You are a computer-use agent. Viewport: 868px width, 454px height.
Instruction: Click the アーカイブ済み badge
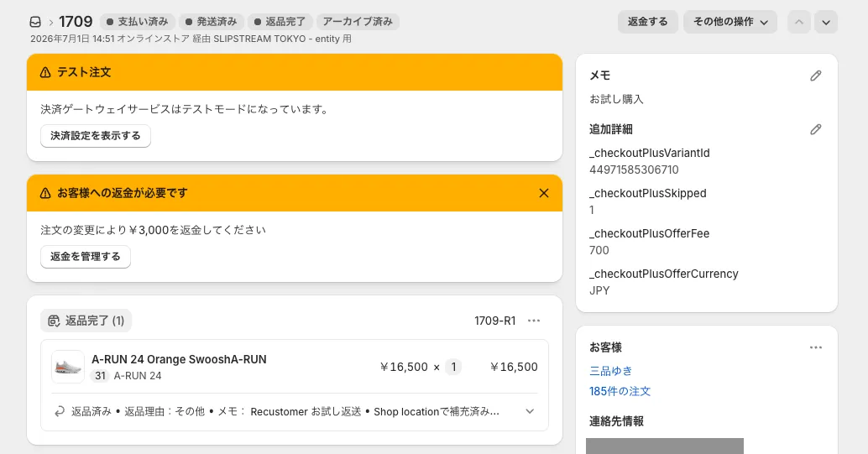358,22
